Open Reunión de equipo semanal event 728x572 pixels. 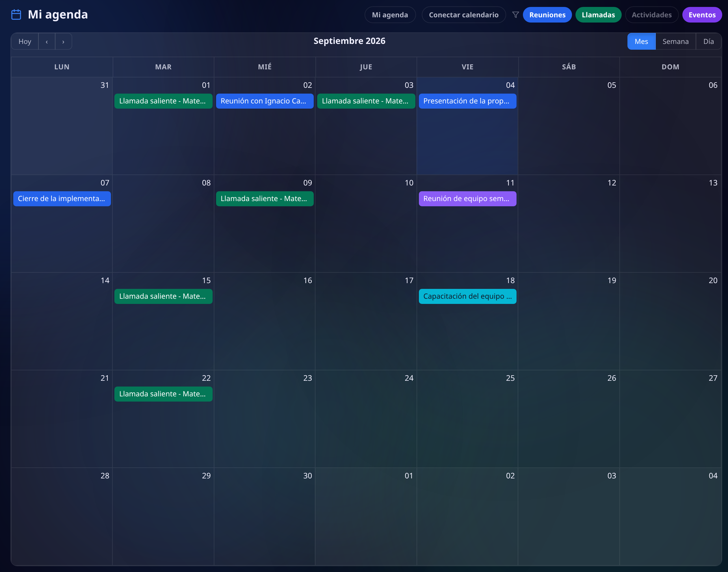click(467, 198)
